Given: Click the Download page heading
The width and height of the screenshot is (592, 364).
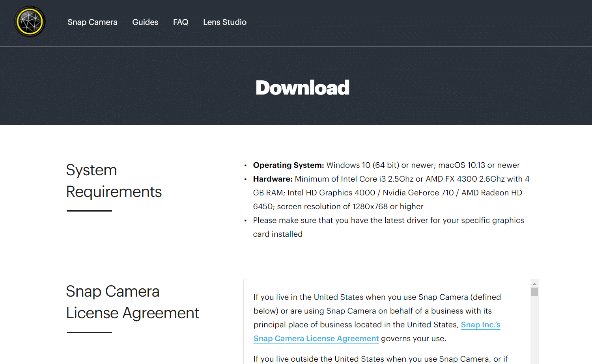Looking at the screenshot, I should pyautogui.click(x=303, y=87).
